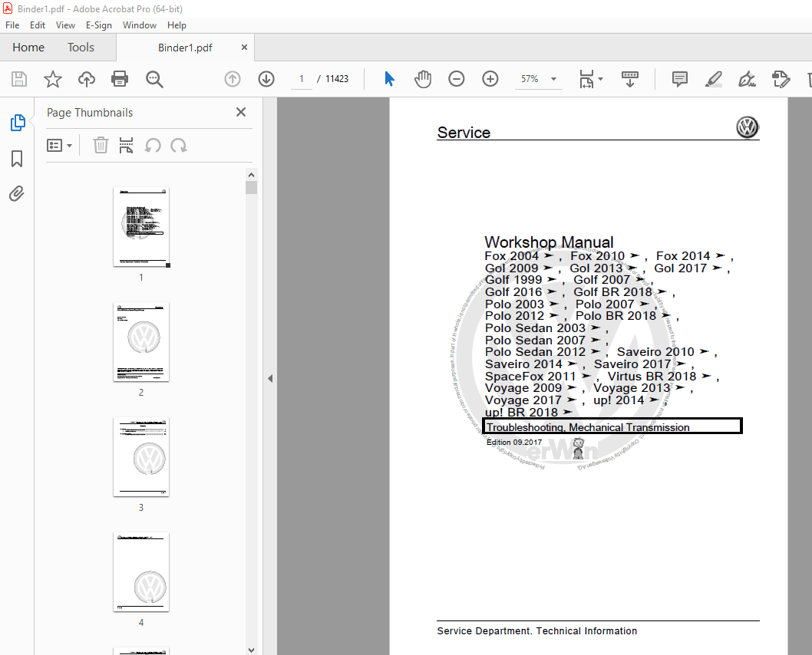This screenshot has height=655, width=812.
Task: Select the Hand pan tool
Action: coord(423,79)
